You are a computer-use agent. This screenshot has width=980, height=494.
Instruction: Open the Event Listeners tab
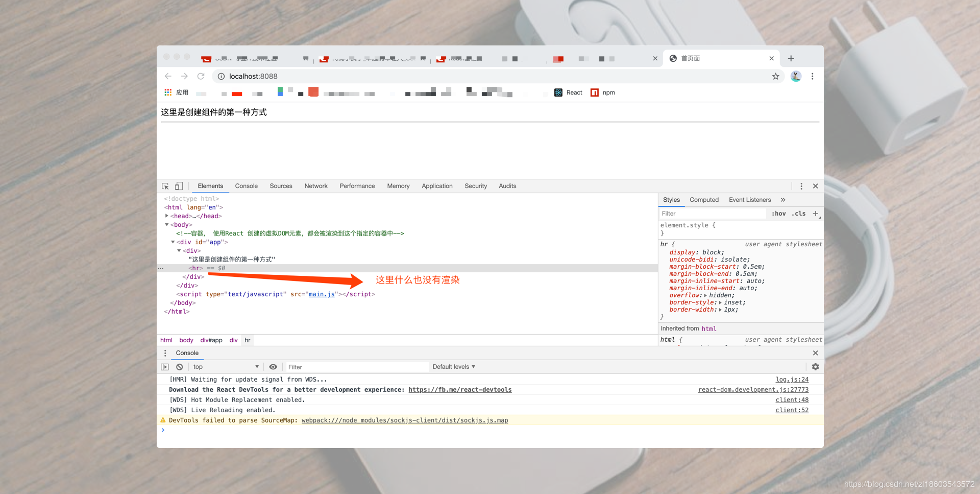coord(750,200)
